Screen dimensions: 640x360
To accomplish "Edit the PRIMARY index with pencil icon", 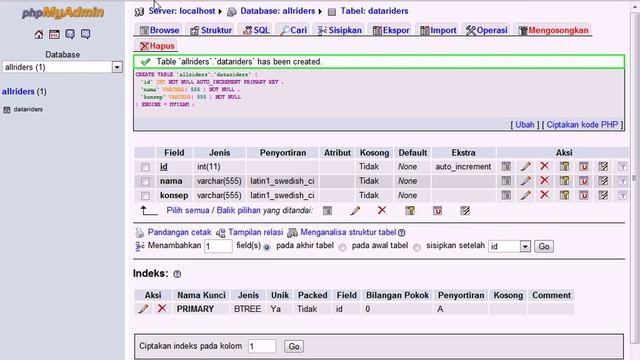I will [143, 309].
